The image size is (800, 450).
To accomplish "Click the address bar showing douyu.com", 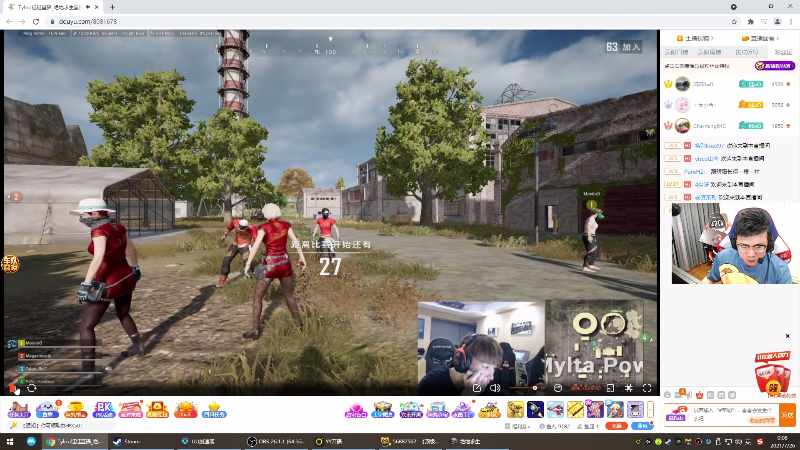I will point(388,21).
